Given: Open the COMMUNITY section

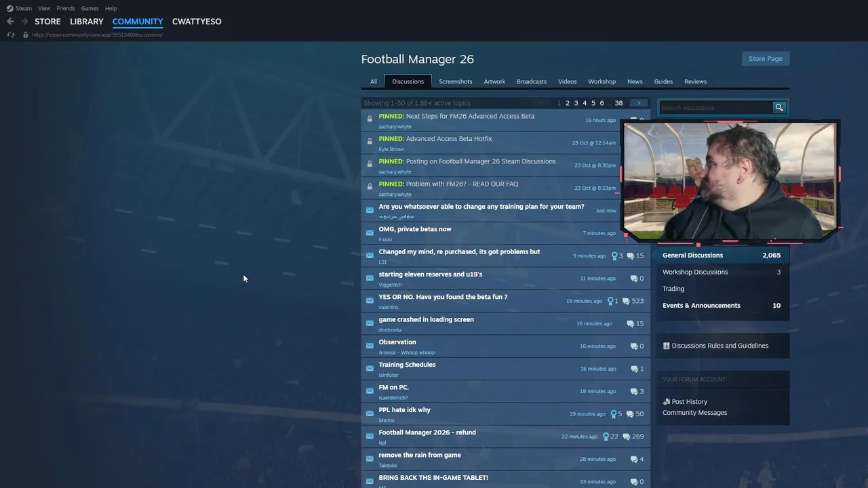Looking at the screenshot, I should coord(138,22).
